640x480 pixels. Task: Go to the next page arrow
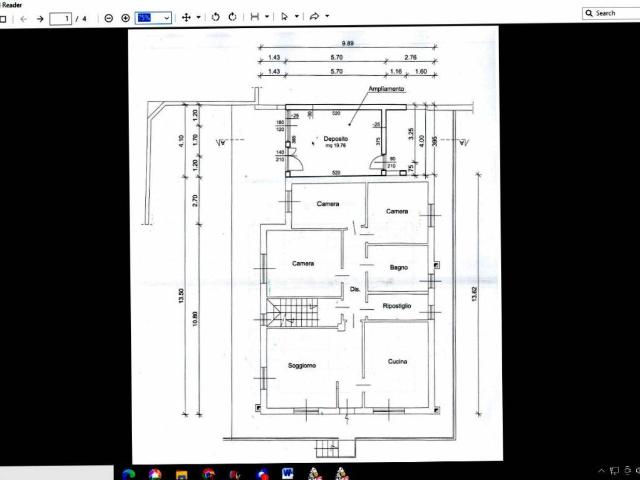pos(40,18)
